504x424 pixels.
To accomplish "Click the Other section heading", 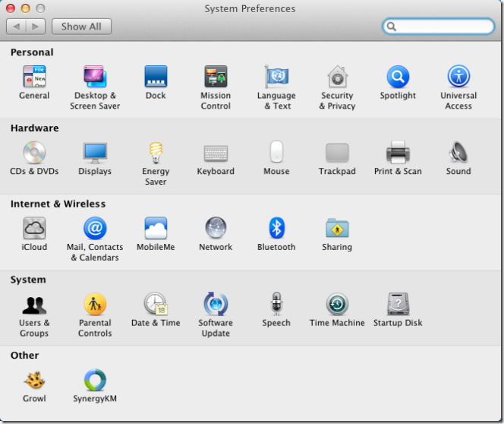I will (24, 356).
